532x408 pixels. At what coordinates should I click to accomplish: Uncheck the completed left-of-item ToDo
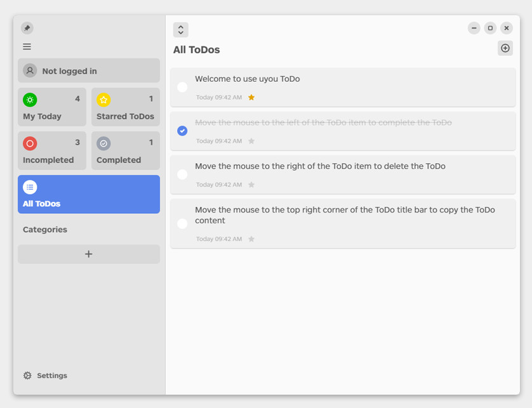(x=182, y=131)
